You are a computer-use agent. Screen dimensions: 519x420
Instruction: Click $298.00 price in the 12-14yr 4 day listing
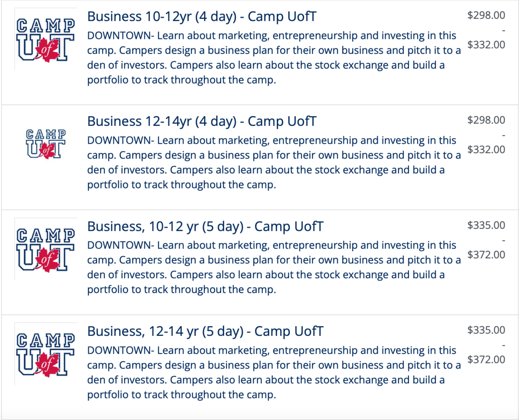pos(486,120)
